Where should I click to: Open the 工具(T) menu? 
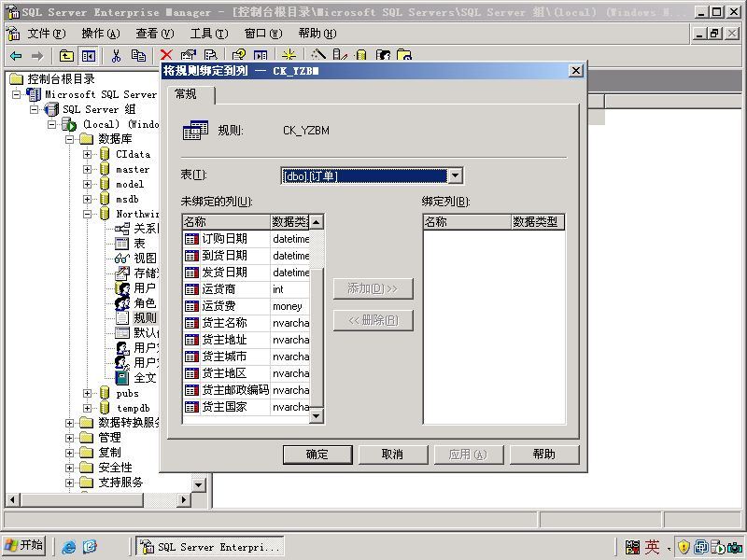[x=208, y=34]
